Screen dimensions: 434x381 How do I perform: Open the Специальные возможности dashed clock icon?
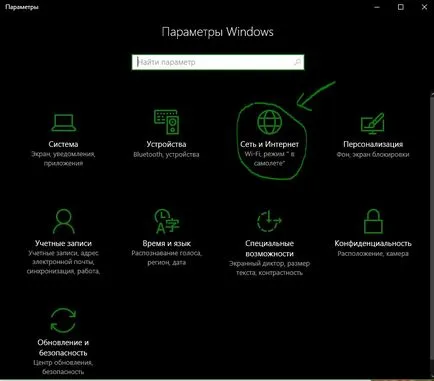269,221
